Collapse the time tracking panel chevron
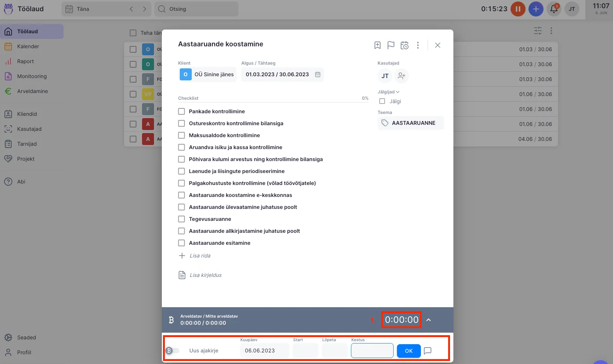This screenshot has width=613, height=364. point(429,320)
